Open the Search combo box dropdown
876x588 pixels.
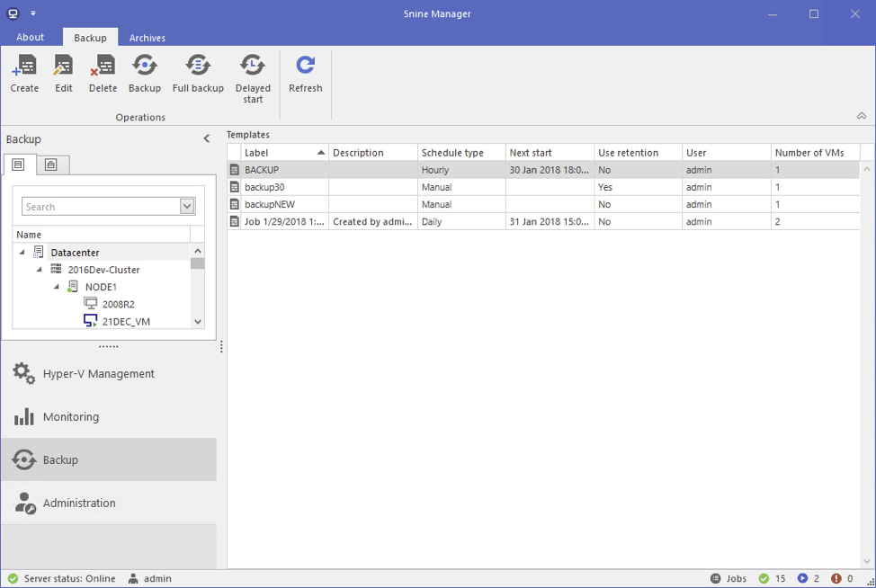pos(187,207)
